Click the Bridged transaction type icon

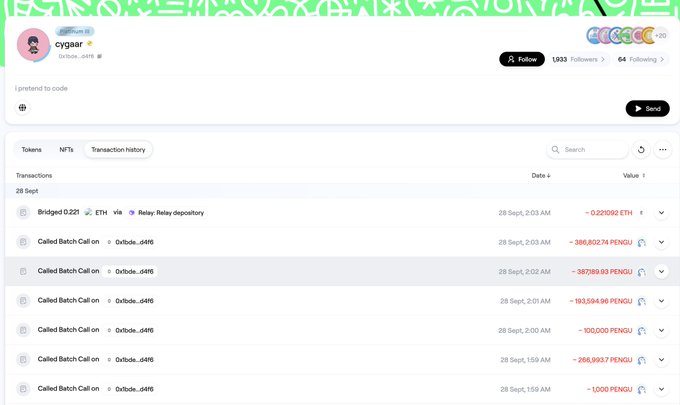click(x=23, y=212)
